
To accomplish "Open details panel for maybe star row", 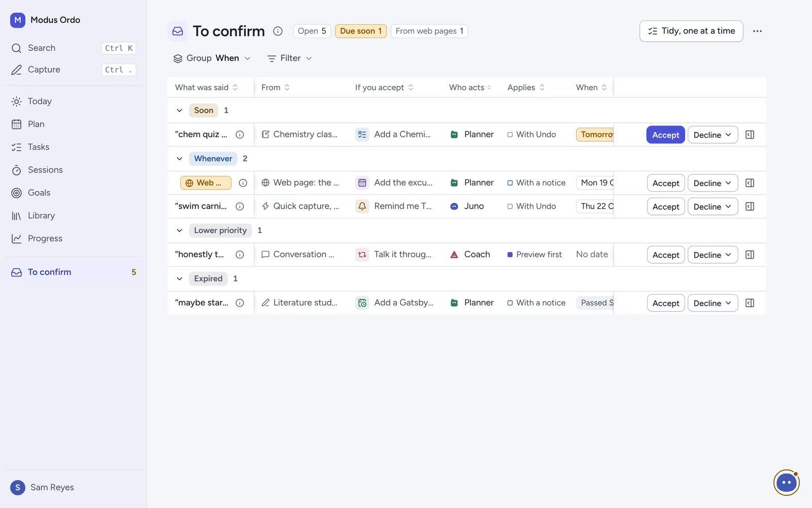I will pos(750,303).
